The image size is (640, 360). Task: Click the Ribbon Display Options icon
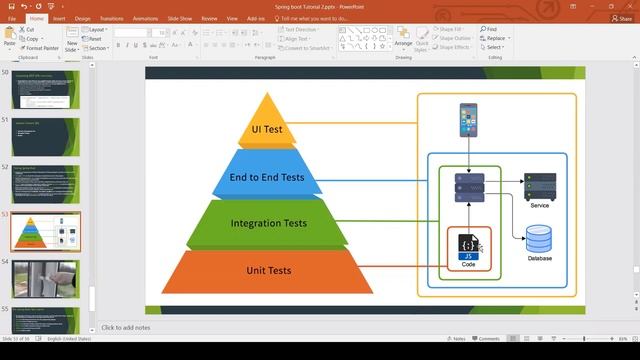573,7
